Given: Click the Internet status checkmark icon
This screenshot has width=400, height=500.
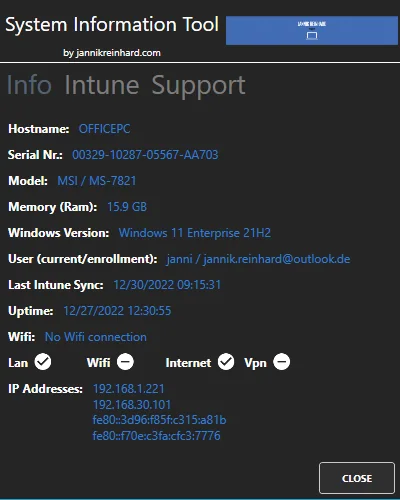Looking at the screenshot, I should tap(226, 362).
